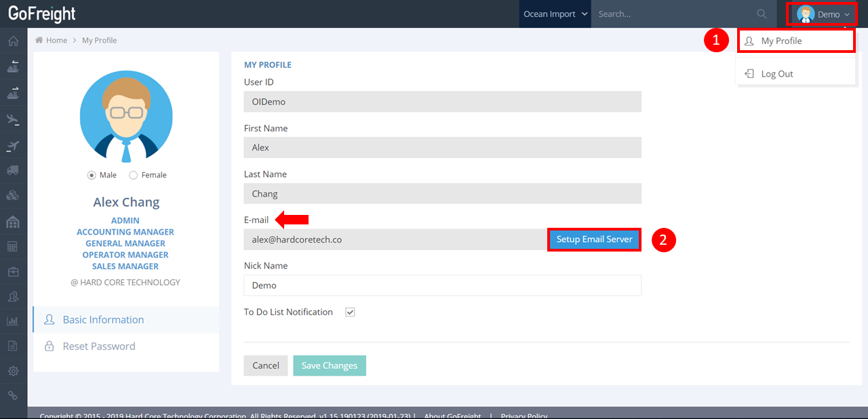Click the Home icon in the sidebar

click(13, 41)
